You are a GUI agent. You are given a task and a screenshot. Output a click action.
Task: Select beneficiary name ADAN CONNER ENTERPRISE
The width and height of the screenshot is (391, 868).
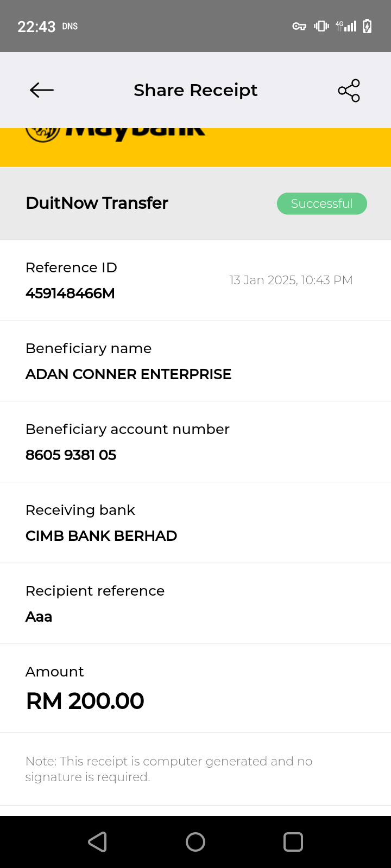click(128, 374)
